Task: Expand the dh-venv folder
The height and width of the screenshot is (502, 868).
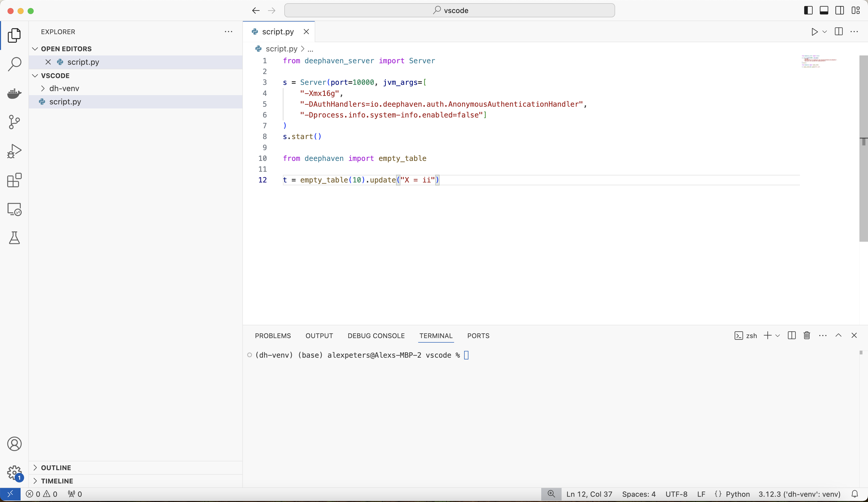Action: (64, 89)
